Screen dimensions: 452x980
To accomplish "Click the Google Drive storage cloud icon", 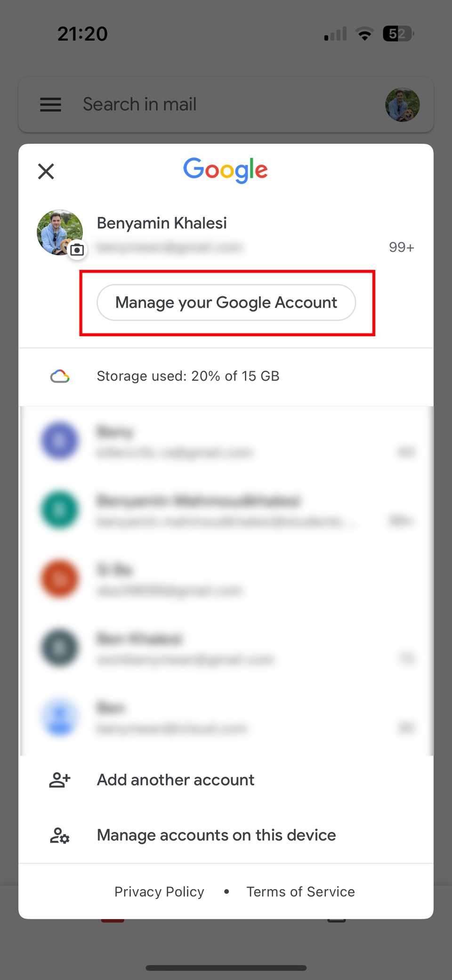I will click(60, 376).
